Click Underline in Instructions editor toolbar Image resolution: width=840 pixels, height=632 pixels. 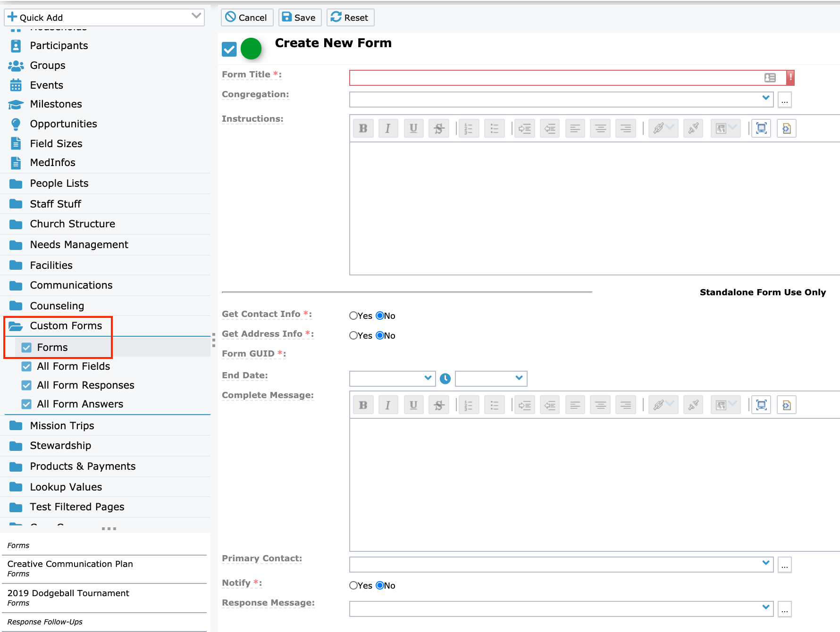pos(413,128)
